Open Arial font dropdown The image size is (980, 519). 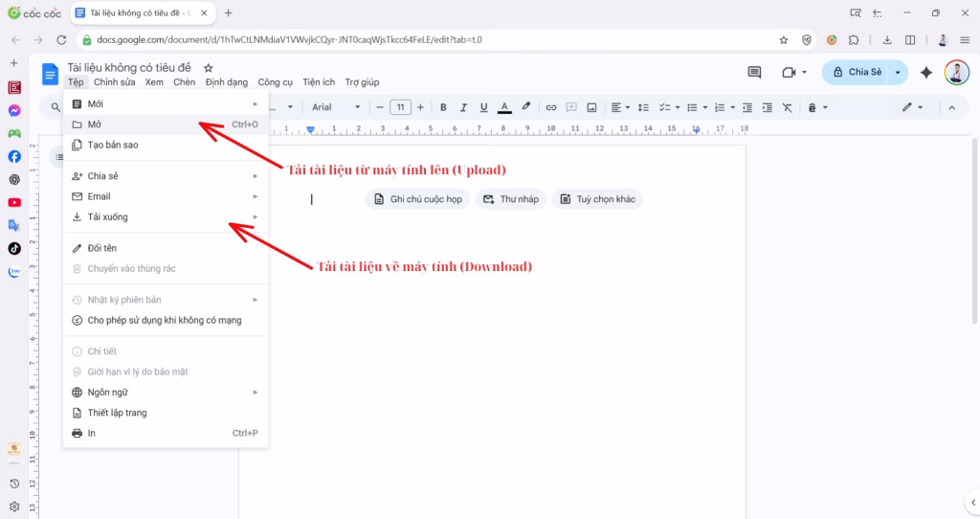click(x=336, y=107)
